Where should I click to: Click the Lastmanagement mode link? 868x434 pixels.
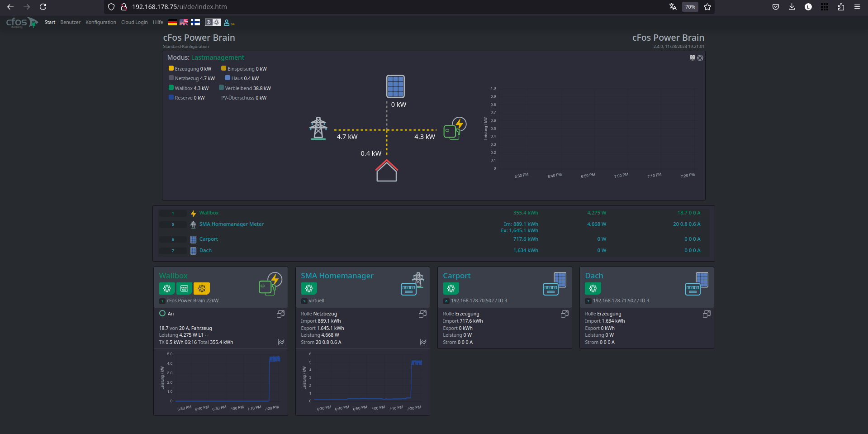[218, 57]
